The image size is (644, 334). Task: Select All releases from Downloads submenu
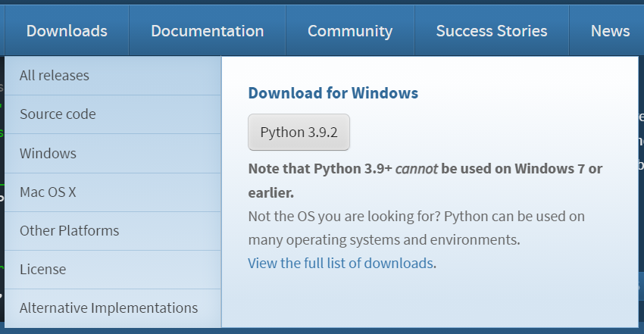pos(113,76)
